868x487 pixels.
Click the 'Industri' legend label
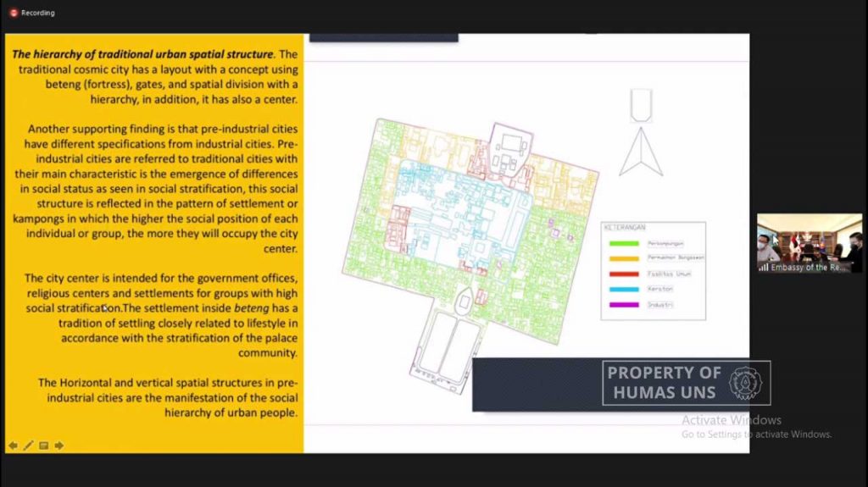tap(659, 305)
